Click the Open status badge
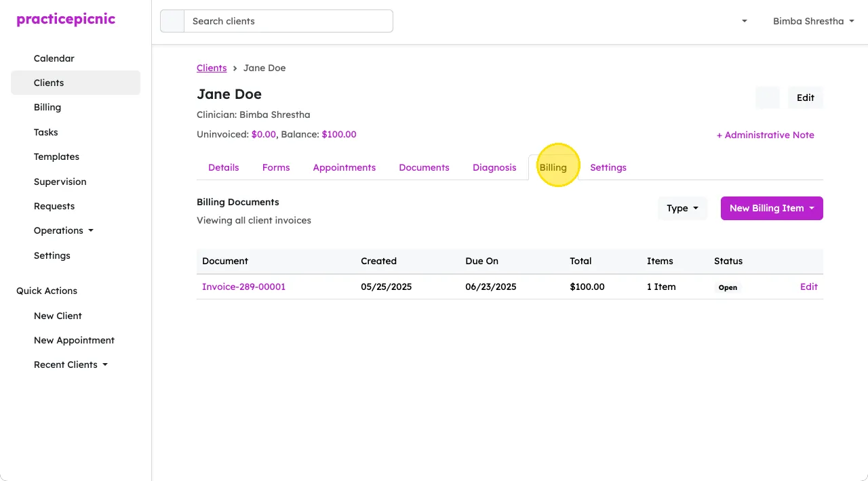Screen dimensions: 868x481 [x=728, y=287]
